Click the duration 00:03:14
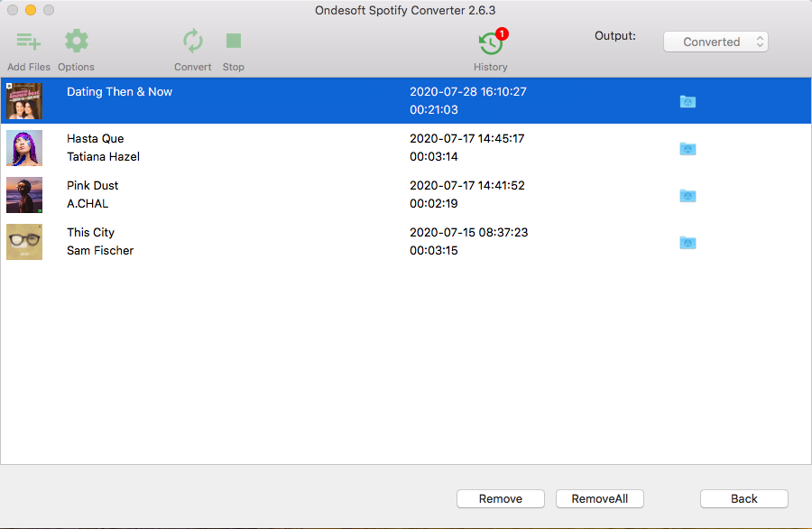Image resolution: width=812 pixels, height=529 pixels. point(434,156)
